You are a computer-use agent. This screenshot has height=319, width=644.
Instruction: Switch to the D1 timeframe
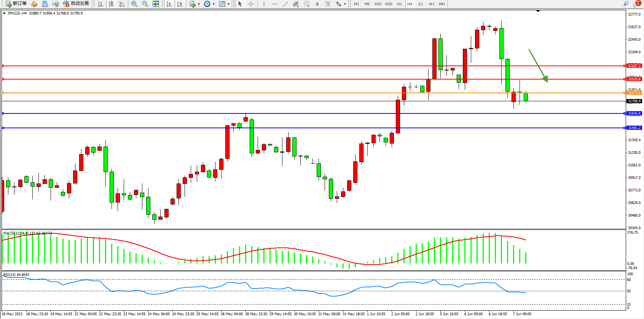point(421,4)
